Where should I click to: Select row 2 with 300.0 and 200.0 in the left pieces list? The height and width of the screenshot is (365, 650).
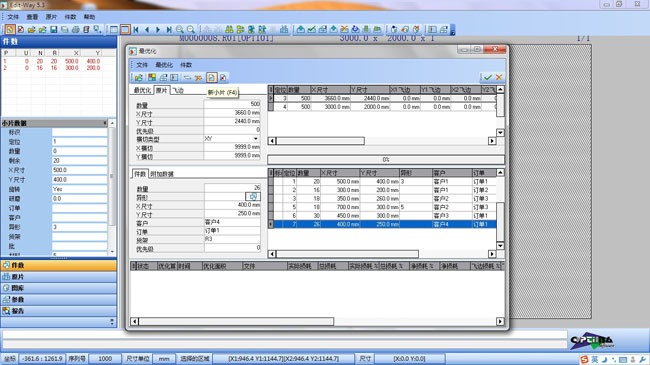[52, 68]
